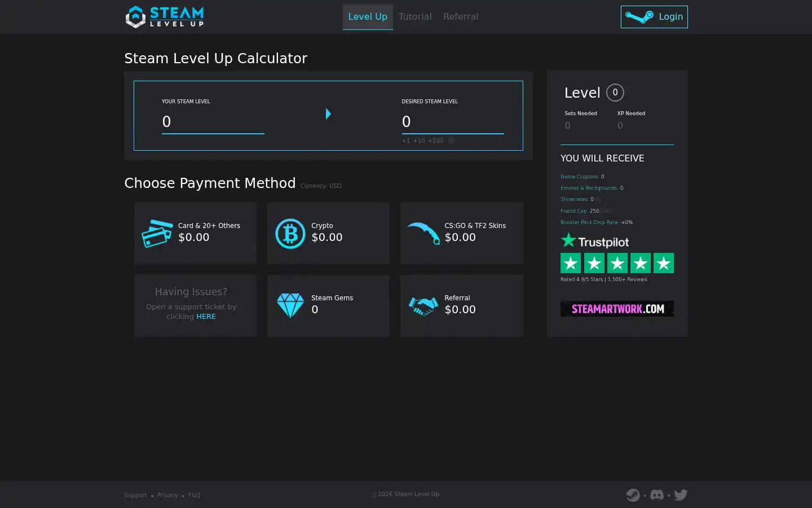Select the Steam Gems payment card
Image resolution: width=812 pixels, height=508 pixels.
click(x=328, y=306)
